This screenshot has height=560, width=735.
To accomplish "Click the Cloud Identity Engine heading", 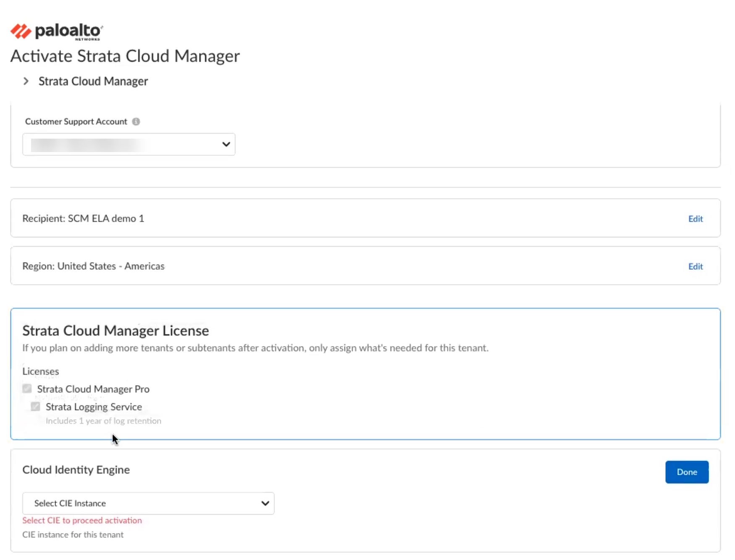I will coord(76,470).
